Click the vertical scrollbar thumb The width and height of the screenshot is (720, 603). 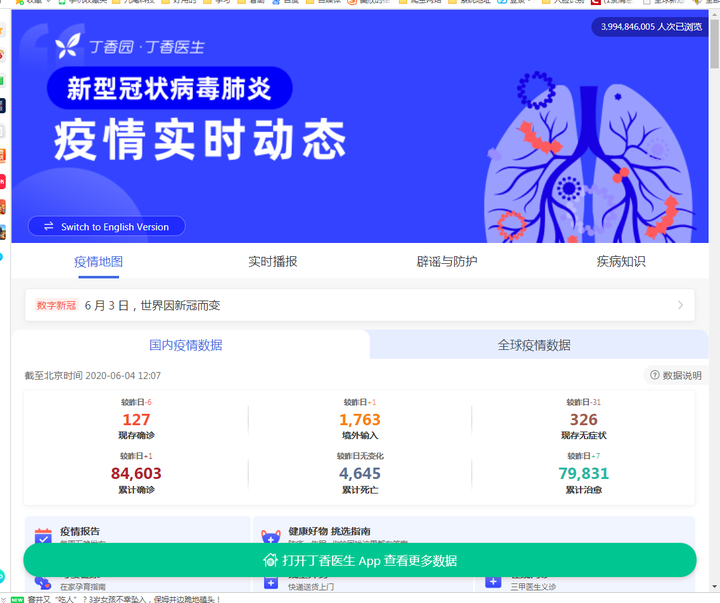pyautogui.click(x=714, y=45)
